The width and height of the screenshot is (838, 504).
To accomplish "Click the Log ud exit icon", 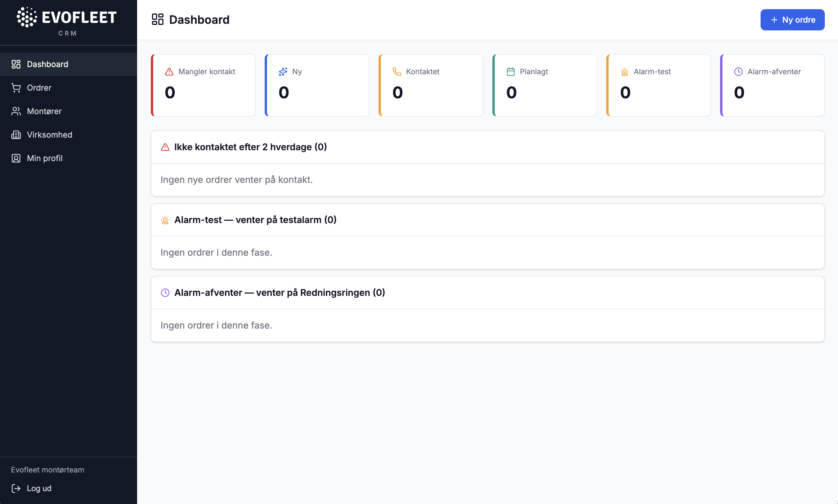I will [16, 489].
